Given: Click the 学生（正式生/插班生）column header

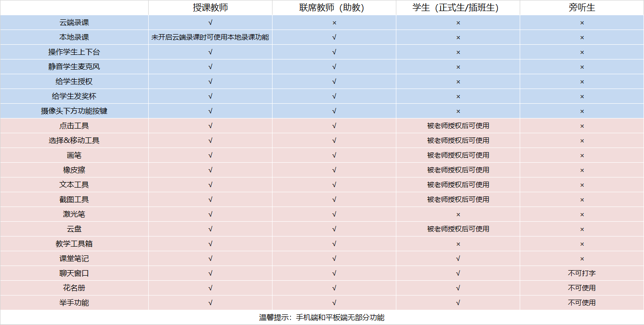Looking at the screenshot, I should click(458, 7).
